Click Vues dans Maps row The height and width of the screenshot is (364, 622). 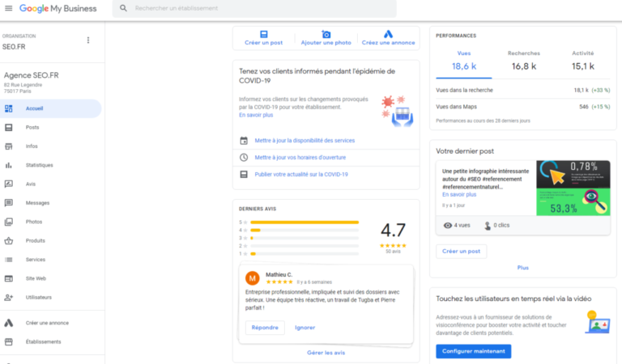coord(523,107)
